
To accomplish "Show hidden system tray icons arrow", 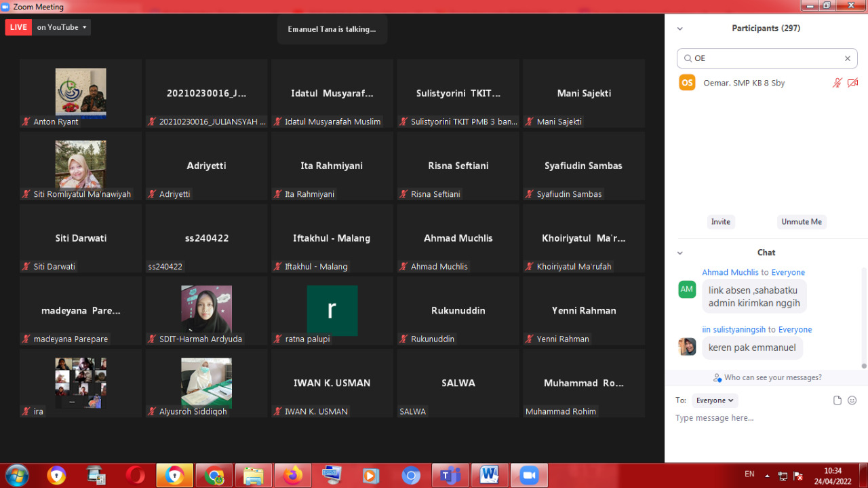I will 767,476.
